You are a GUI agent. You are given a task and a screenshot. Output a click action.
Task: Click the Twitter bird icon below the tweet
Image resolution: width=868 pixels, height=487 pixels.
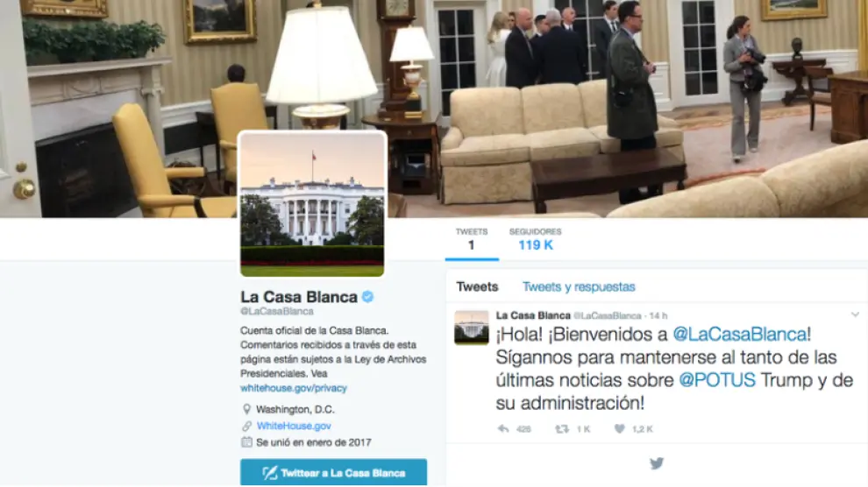coord(657,463)
